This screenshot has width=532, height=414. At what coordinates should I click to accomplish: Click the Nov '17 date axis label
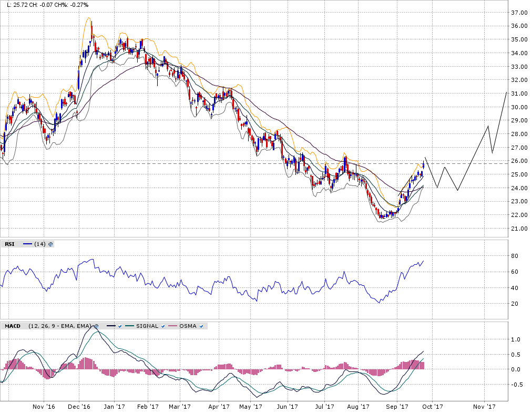click(x=484, y=407)
